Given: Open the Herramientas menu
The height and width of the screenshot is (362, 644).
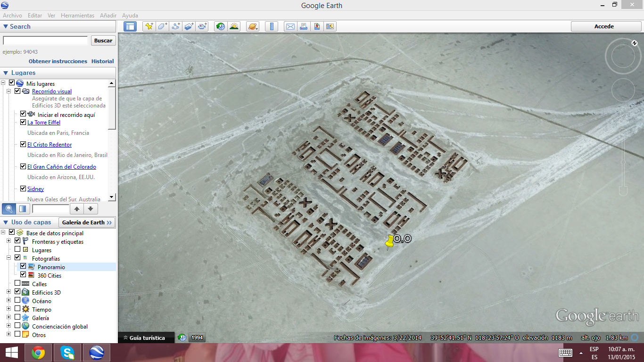Looking at the screenshot, I should point(77,16).
